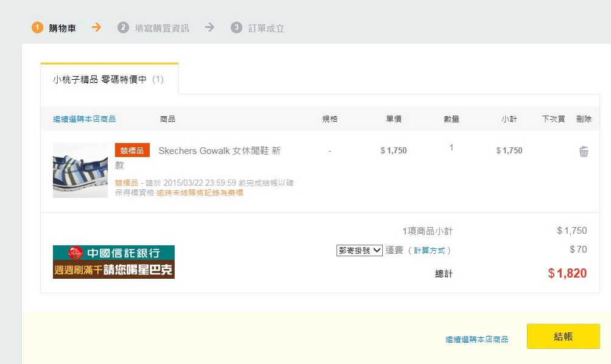Click the 購物車 step label
This screenshot has width=611, height=364.
[x=63, y=29]
